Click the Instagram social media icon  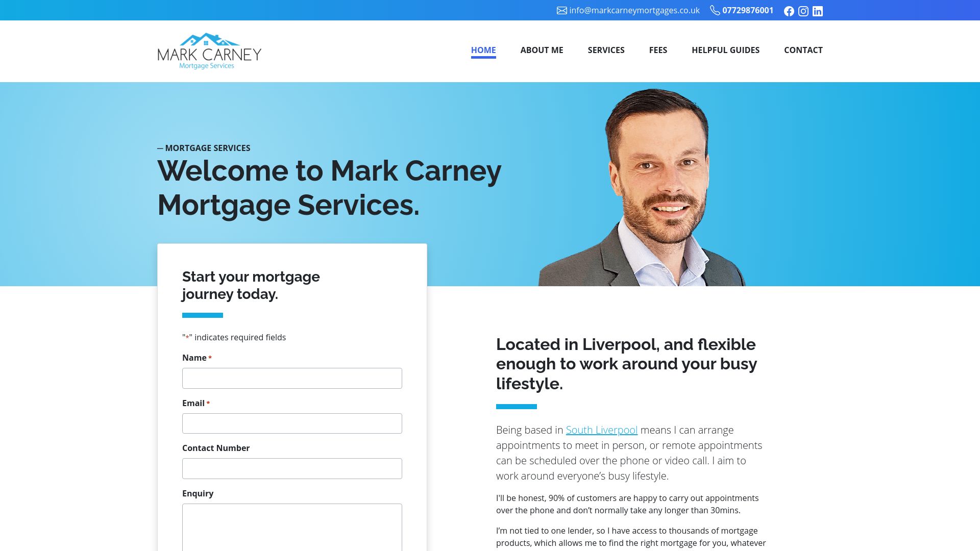[803, 11]
